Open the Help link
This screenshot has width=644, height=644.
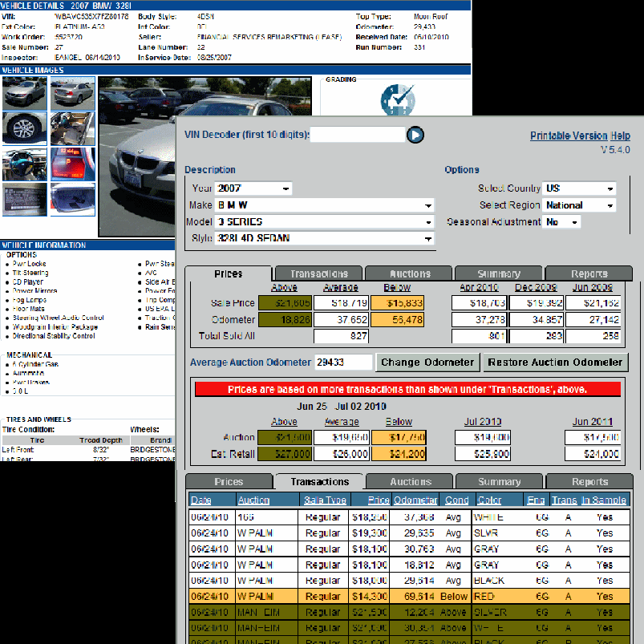pos(620,136)
